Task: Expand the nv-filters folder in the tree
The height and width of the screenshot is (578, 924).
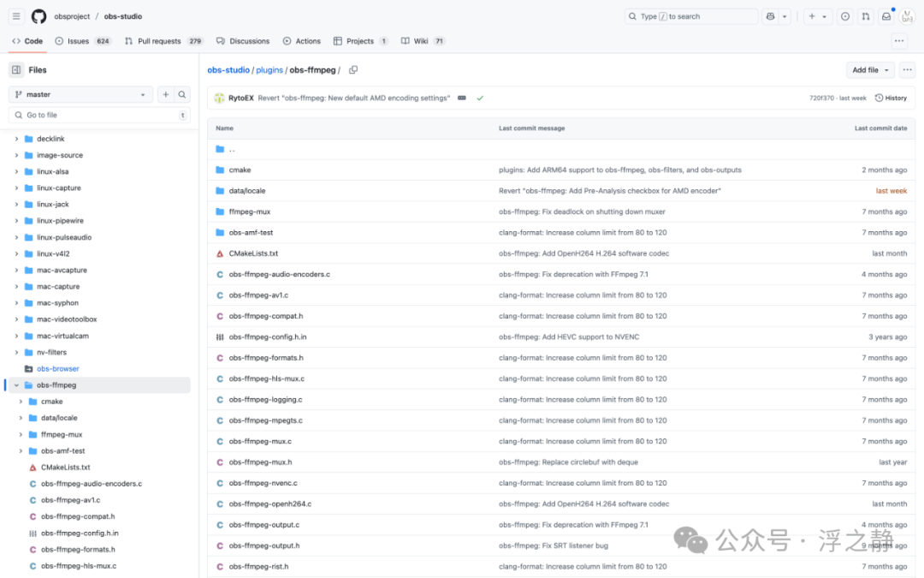Action: tap(16, 352)
